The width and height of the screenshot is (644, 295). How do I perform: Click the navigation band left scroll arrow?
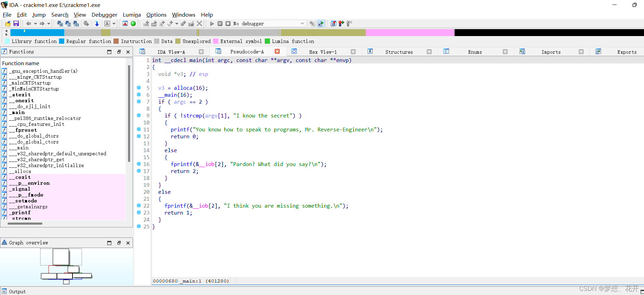6,31
